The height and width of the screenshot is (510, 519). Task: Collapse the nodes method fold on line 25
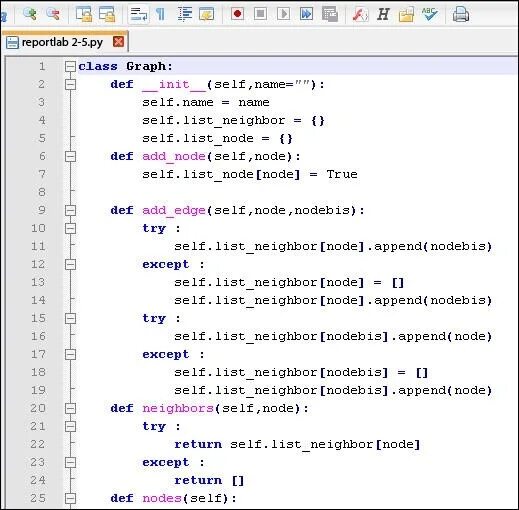(70, 498)
